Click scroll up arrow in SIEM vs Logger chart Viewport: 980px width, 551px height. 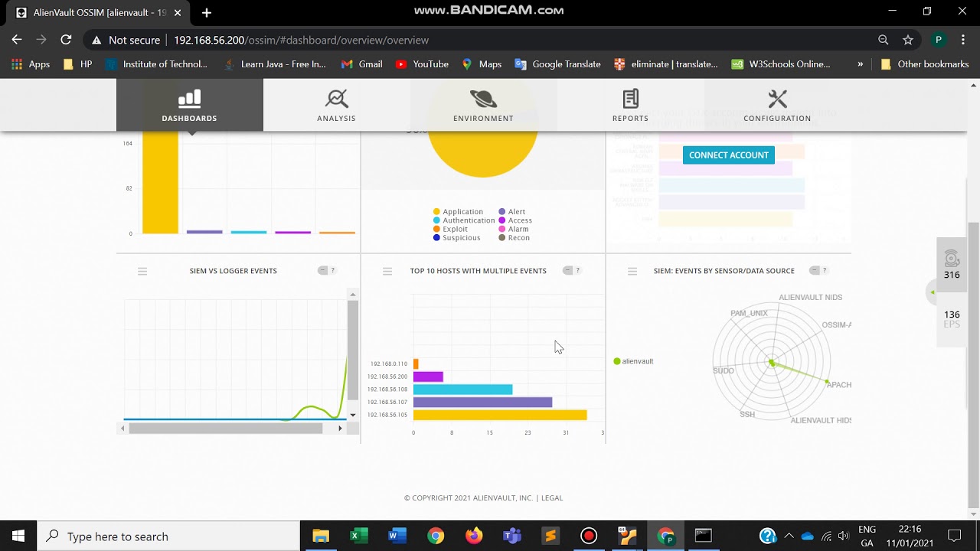click(352, 295)
